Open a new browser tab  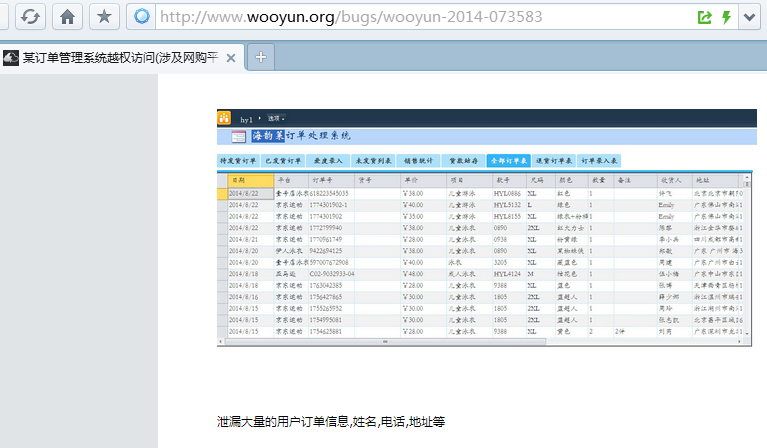tap(260, 57)
